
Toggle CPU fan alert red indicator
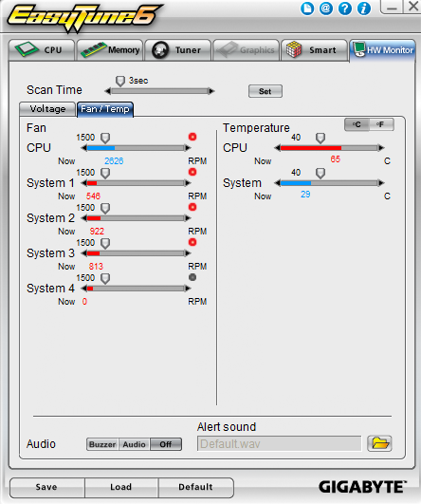[192, 137]
